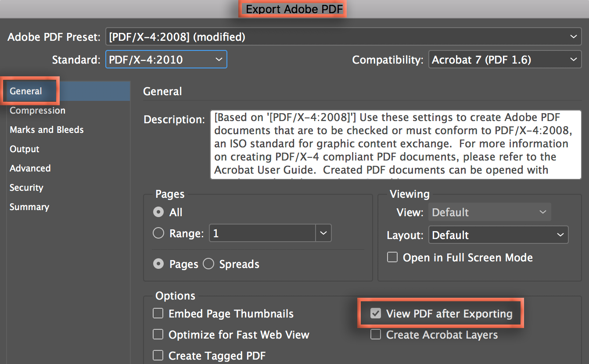Select the General category
Viewport: 589px width, 364px height.
26,91
